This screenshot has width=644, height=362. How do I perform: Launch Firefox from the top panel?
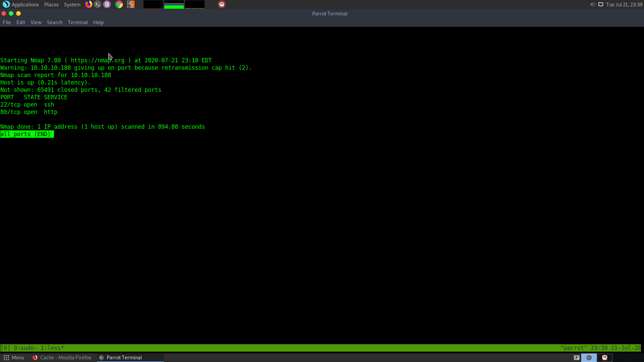[89, 4]
